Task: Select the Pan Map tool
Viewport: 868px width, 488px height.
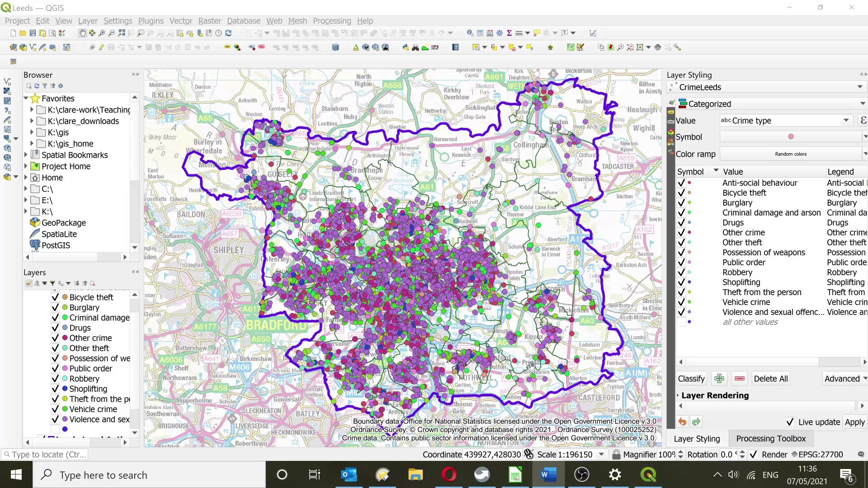Action: 83,33
